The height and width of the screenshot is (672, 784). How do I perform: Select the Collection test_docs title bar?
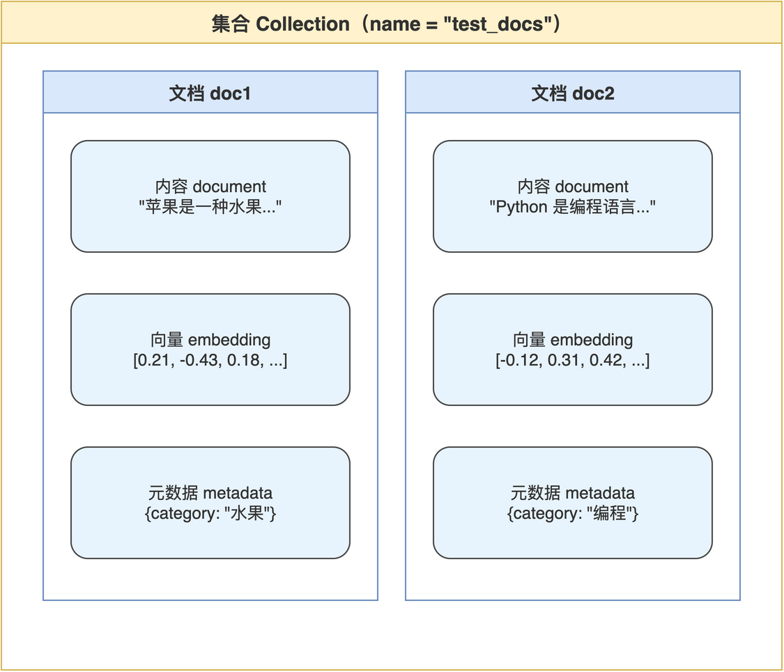point(392,23)
